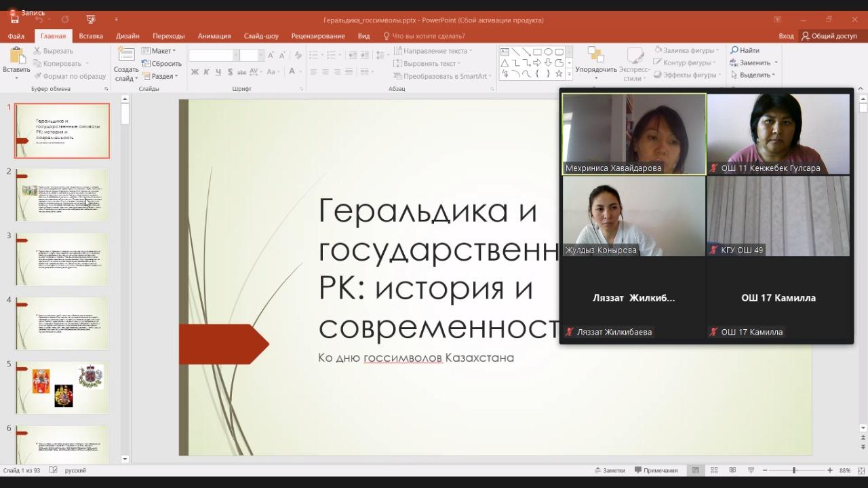The width and height of the screenshot is (868, 488).
Task: Click the Найти search icon
Action: 745,50
